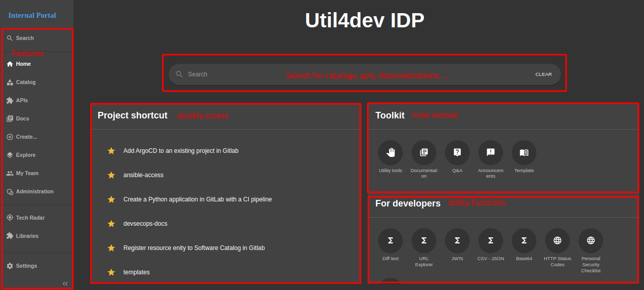Launch the Base64 tool icon

coord(524,240)
